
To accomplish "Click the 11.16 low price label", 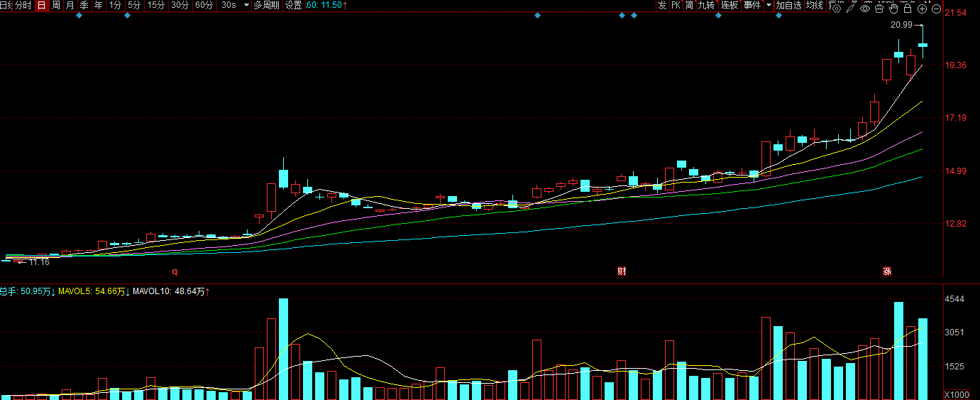I will click(39, 262).
